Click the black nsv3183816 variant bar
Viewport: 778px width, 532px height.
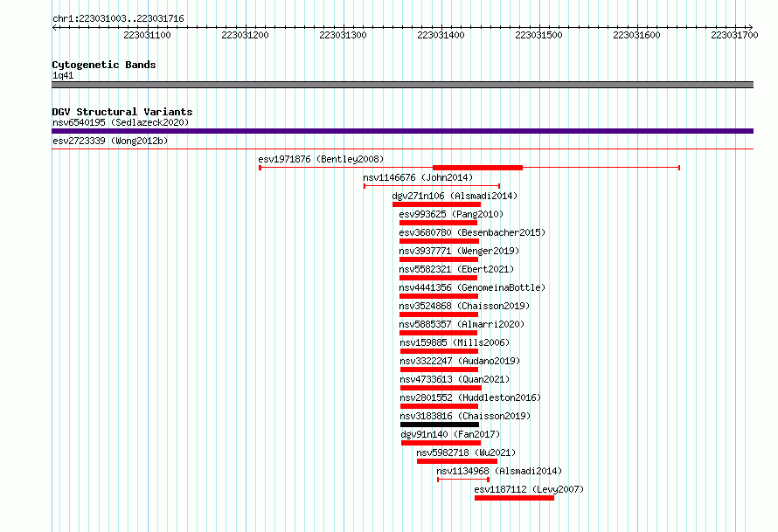point(440,425)
